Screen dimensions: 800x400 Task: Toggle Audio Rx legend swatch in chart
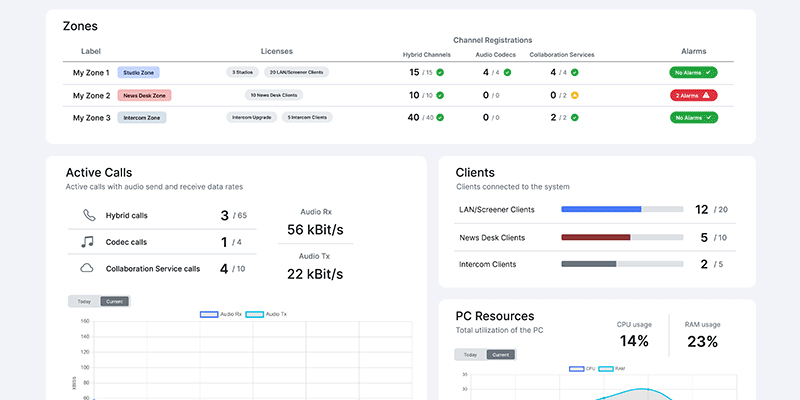point(209,314)
